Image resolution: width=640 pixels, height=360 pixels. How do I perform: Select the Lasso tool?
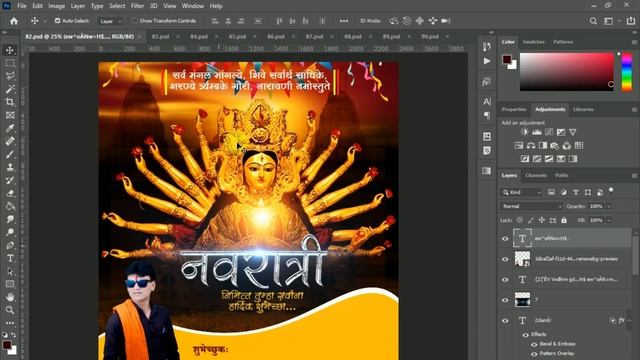point(10,76)
